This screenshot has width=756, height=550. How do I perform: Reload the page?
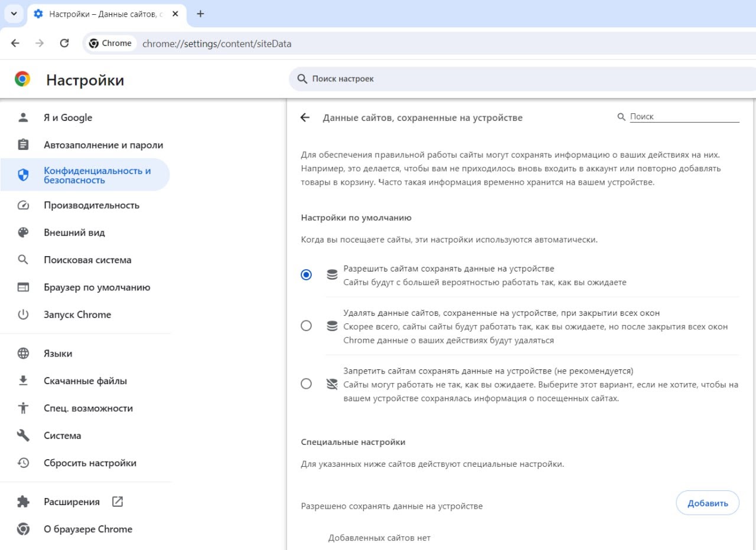[64, 43]
